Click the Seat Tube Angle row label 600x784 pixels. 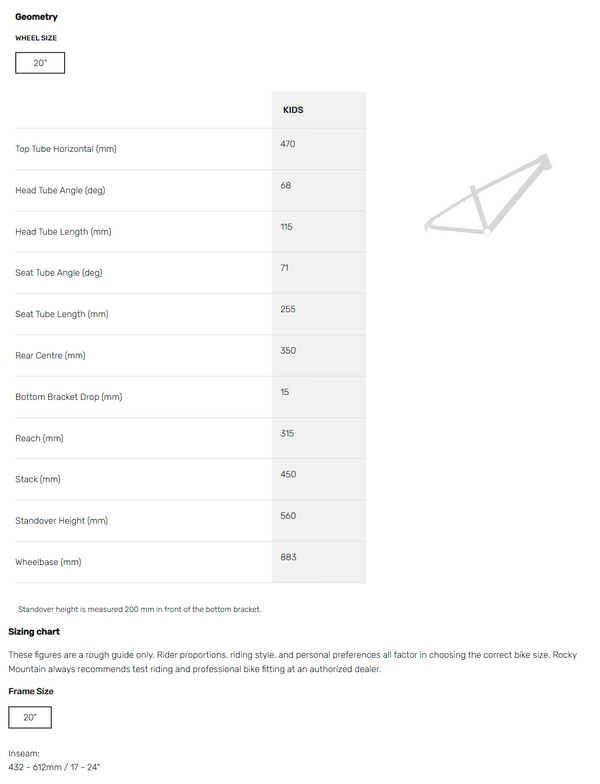tap(59, 273)
